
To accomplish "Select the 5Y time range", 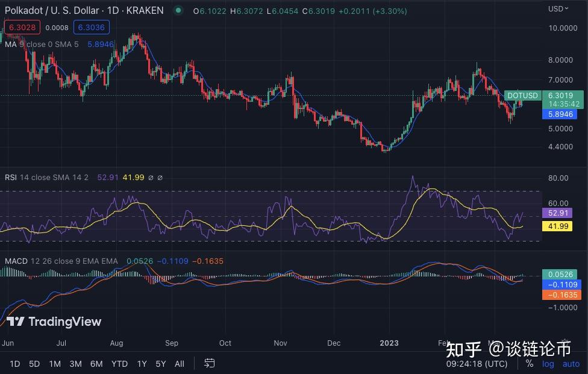I will (x=160, y=364).
